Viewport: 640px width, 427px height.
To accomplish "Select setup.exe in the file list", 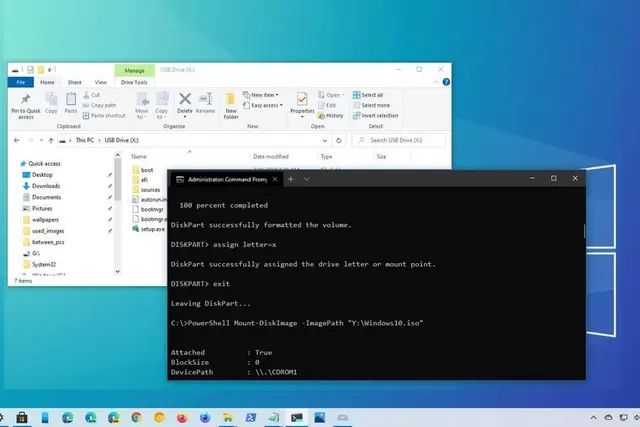I will 149,229.
